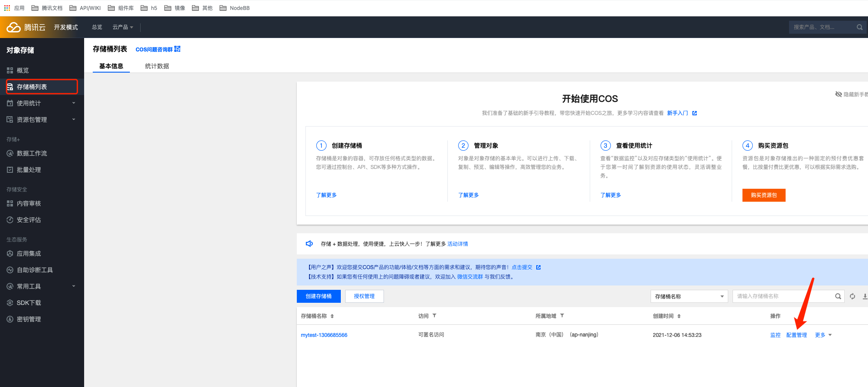
Task: Sort by 创建时间 column
Action: point(679,316)
